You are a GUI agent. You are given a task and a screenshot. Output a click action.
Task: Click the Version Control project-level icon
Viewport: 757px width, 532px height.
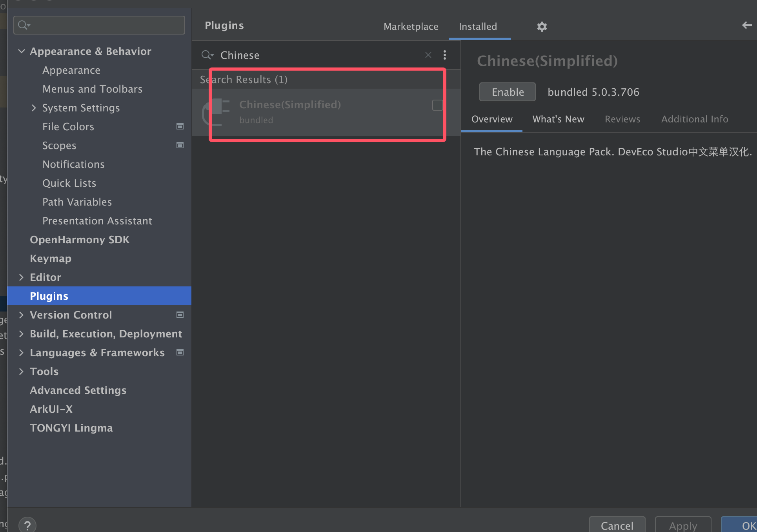point(180,315)
